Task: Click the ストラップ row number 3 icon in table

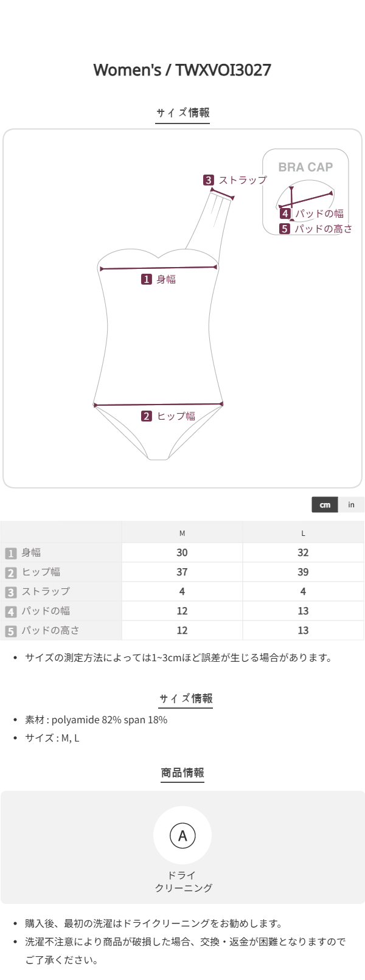Action: click(x=10, y=592)
